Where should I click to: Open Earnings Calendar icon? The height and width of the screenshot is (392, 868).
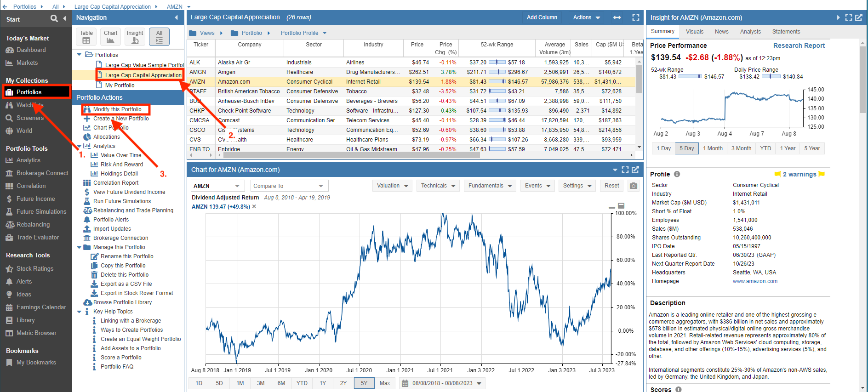tap(9, 307)
